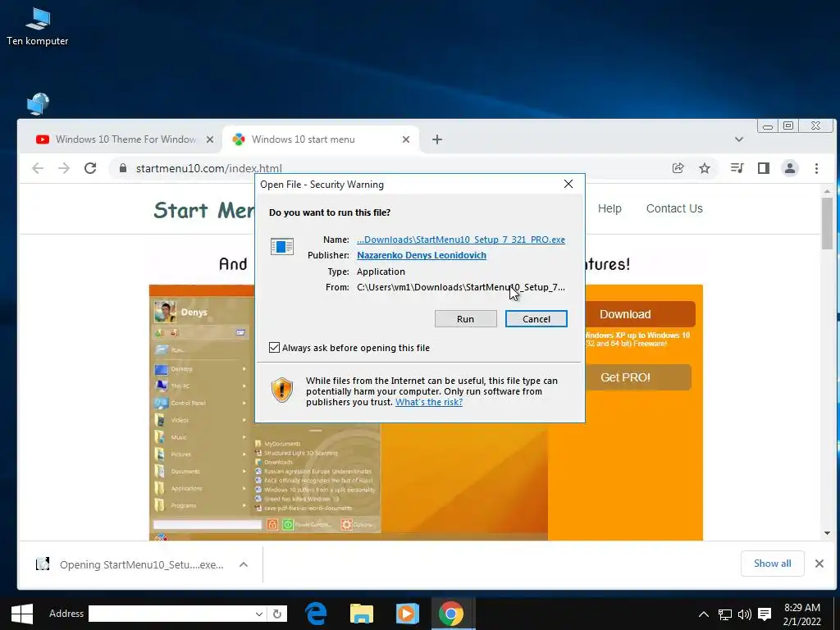This screenshot has height=630, width=840.
Task: Click the scrollbar down arrow
Action: pyautogui.click(x=827, y=533)
